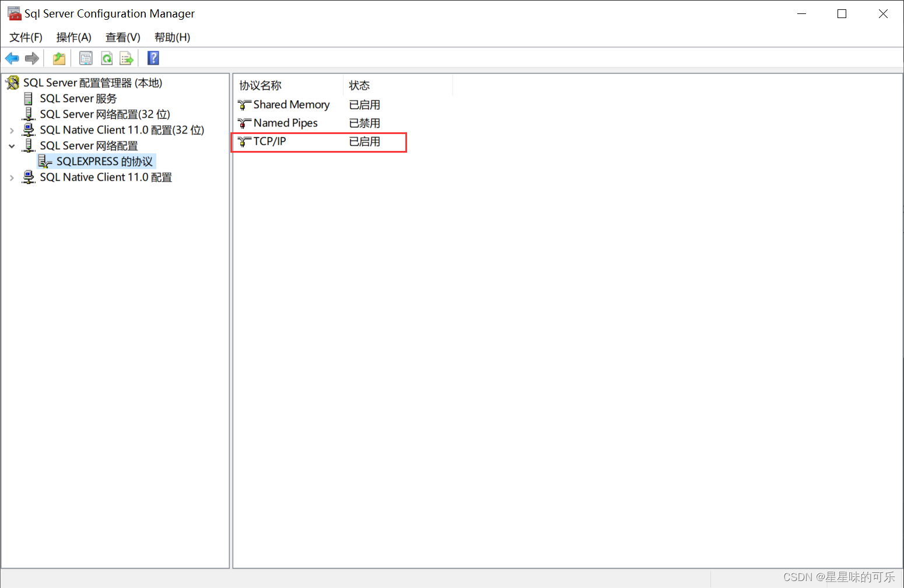Click the SQL Native Client 11.0 配置(32 位) icon
Viewport: 904px width, 588px height.
pos(28,130)
